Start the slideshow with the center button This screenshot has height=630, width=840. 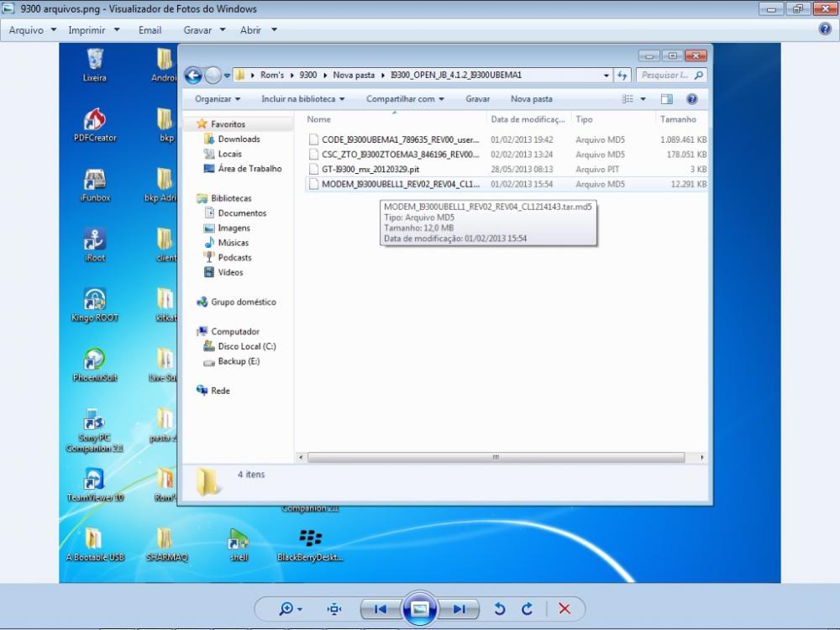tap(419, 608)
